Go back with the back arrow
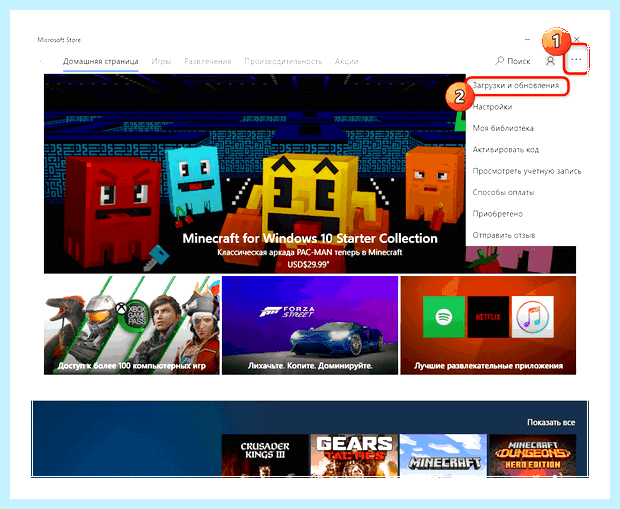This screenshot has height=509, width=620. coord(42,61)
